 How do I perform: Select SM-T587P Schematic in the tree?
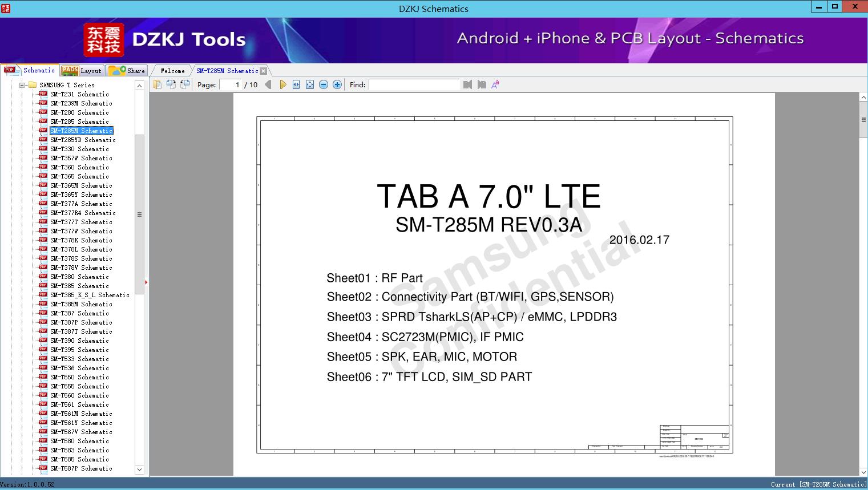click(x=81, y=468)
